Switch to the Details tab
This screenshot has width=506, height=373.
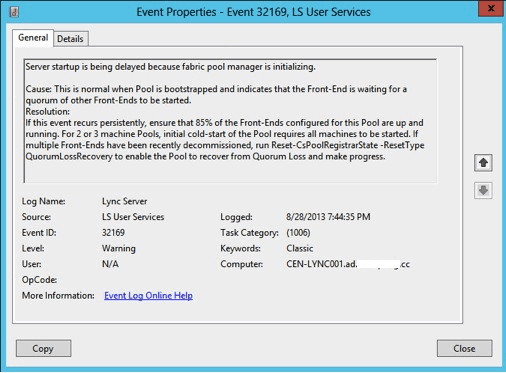pyautogui.click(x=70, y=39)
